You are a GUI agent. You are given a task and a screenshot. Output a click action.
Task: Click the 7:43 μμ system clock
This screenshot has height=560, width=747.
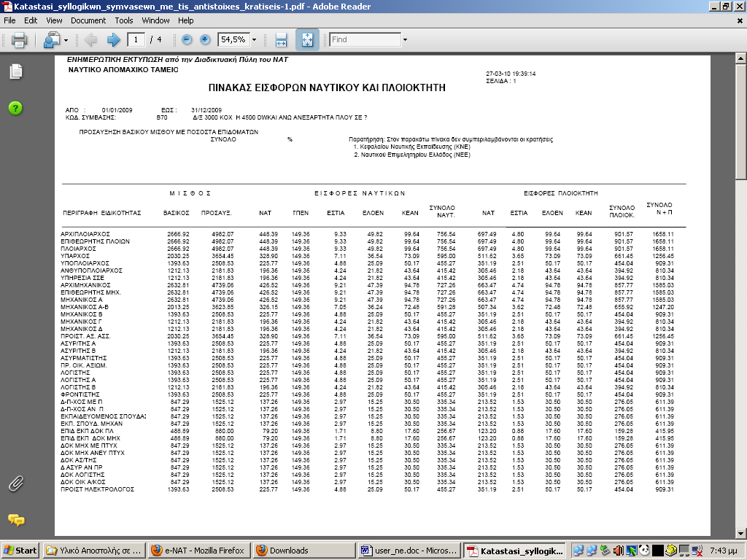pyautogui.click(x=723, y=551)
